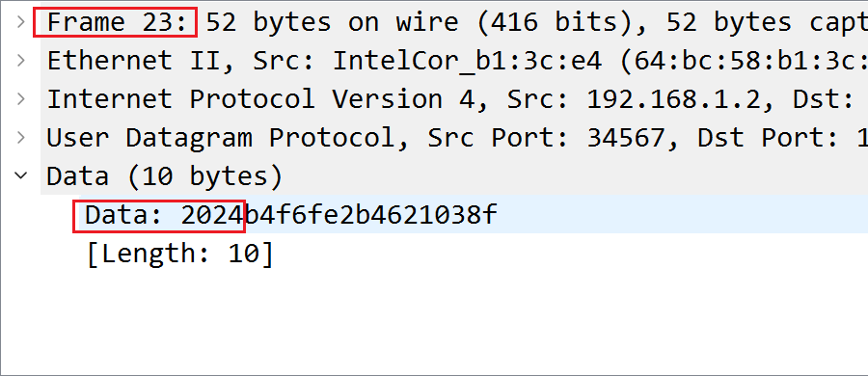Click the b4f6fe2b4621038f hex payload text
Screen dimensions: 868x376
[371, 215]
